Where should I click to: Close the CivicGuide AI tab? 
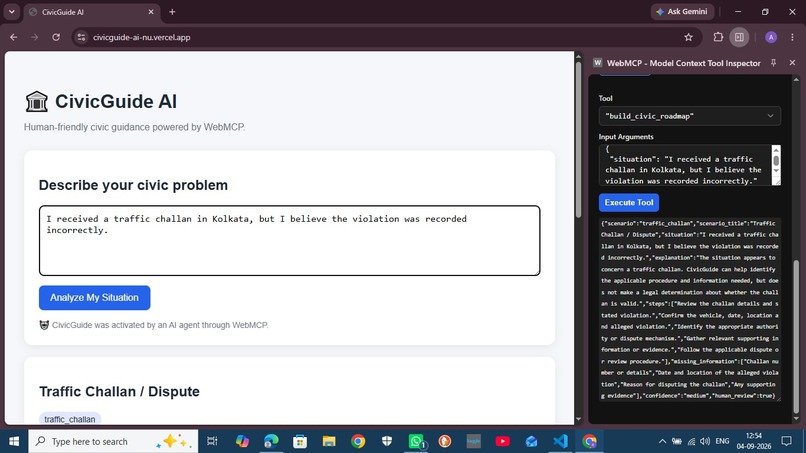[151, 12]
